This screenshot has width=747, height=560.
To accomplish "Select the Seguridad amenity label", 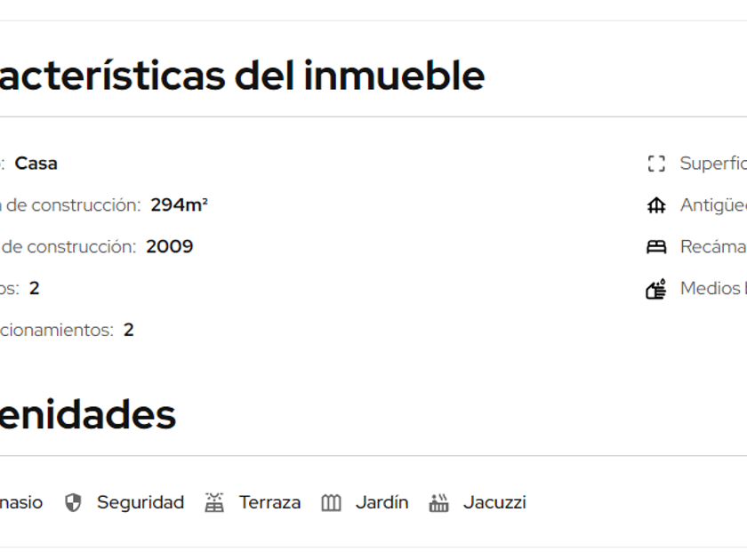I will coord(141,502).
